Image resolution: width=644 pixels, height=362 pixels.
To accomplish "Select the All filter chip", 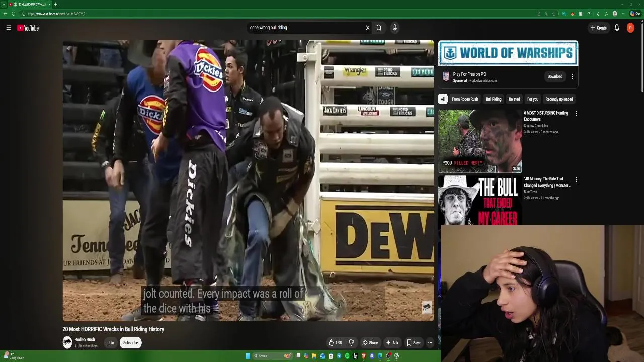I will pyautogui.click(x=443, y=99).
